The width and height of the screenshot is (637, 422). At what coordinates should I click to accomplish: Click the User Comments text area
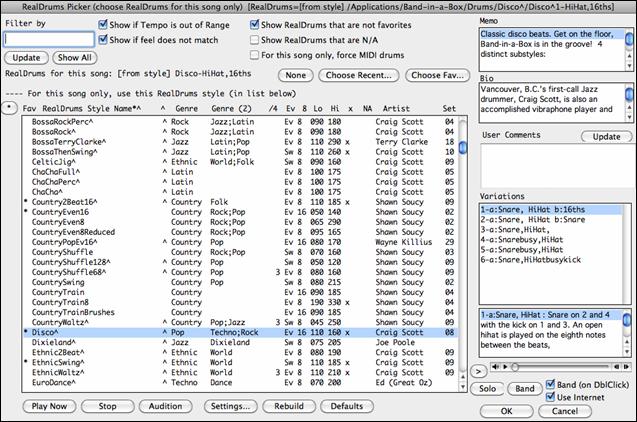pyautogui.click(x=557, y=166)
